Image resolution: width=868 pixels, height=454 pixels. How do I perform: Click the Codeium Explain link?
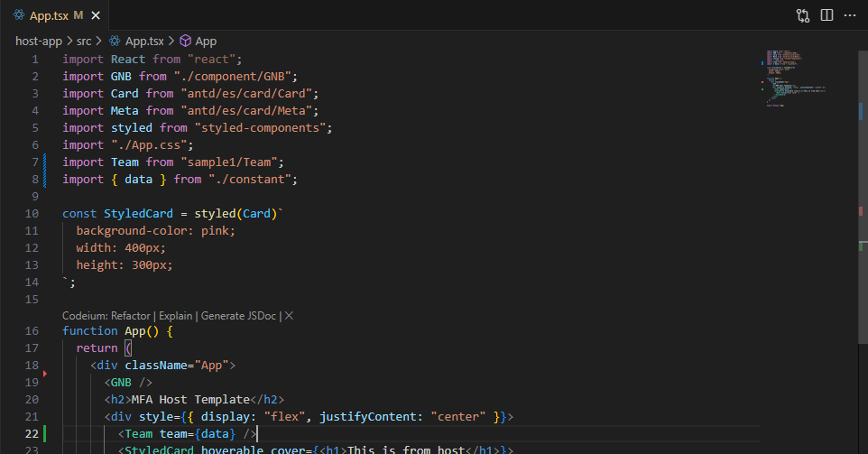point(175,316)
